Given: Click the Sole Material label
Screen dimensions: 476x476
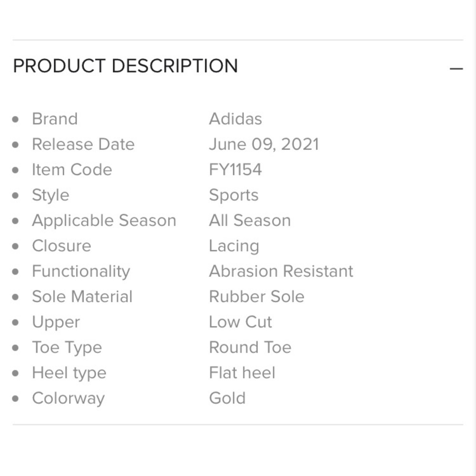Looking at the screenshot, I should (82, 297).
